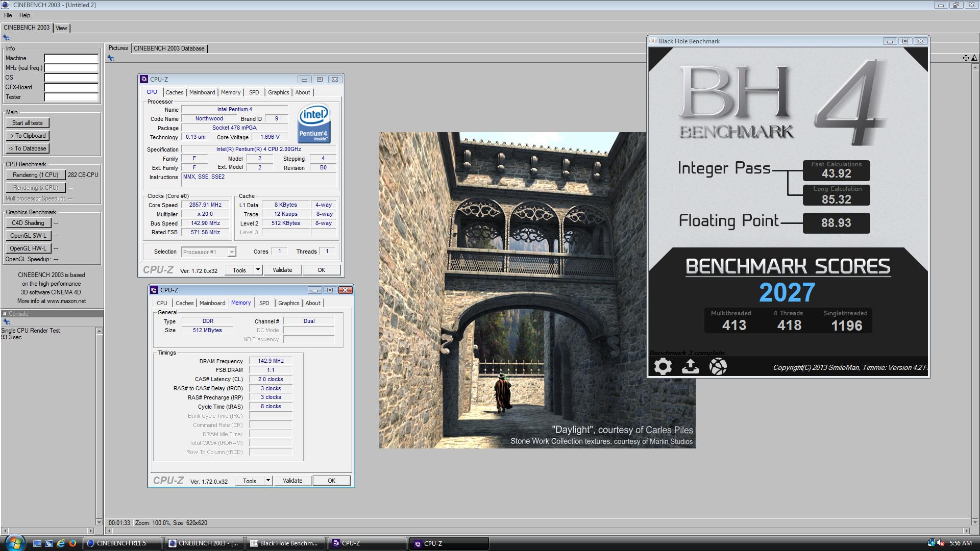Click CPU-Z title icon in upper CPU-Z window
The image size is (980, 551).
coord(144,79)
